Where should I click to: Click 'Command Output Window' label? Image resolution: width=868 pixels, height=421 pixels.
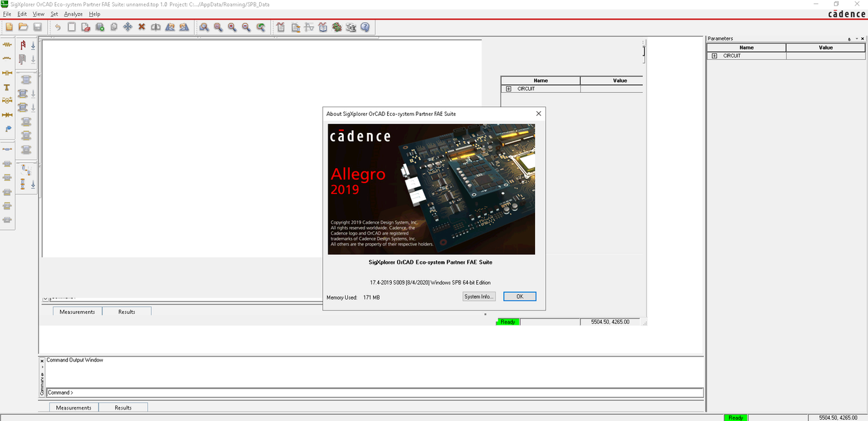click(75, 360)
